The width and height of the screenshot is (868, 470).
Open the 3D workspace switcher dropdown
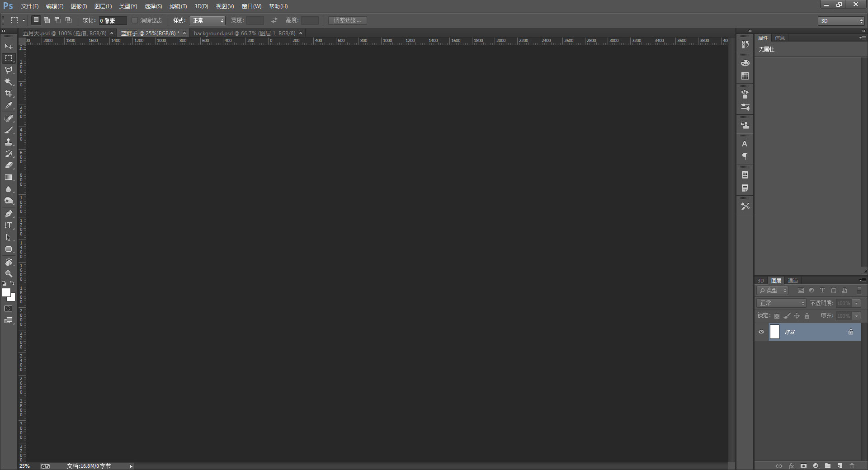click(x=841, y=21)
